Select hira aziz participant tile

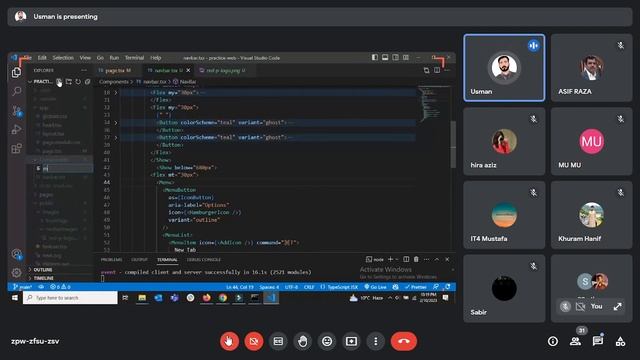click(x=504, y=141)
